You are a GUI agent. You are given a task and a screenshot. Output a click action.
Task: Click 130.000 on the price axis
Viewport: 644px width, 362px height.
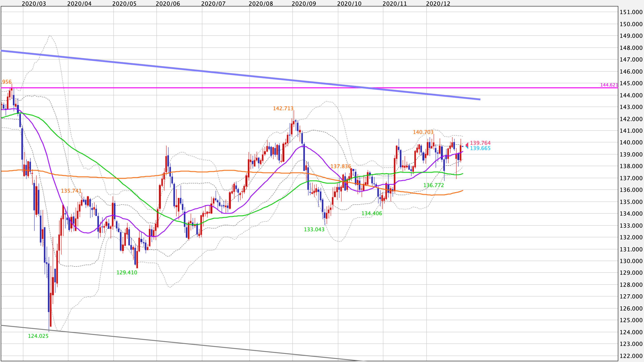[x=631, y=261]
